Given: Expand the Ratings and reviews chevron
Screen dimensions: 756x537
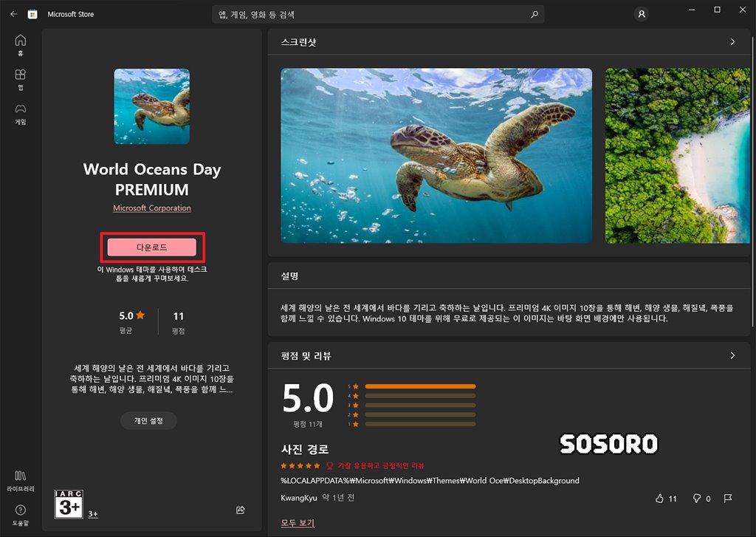Looking at the screenshot, I should coord(732,355).
